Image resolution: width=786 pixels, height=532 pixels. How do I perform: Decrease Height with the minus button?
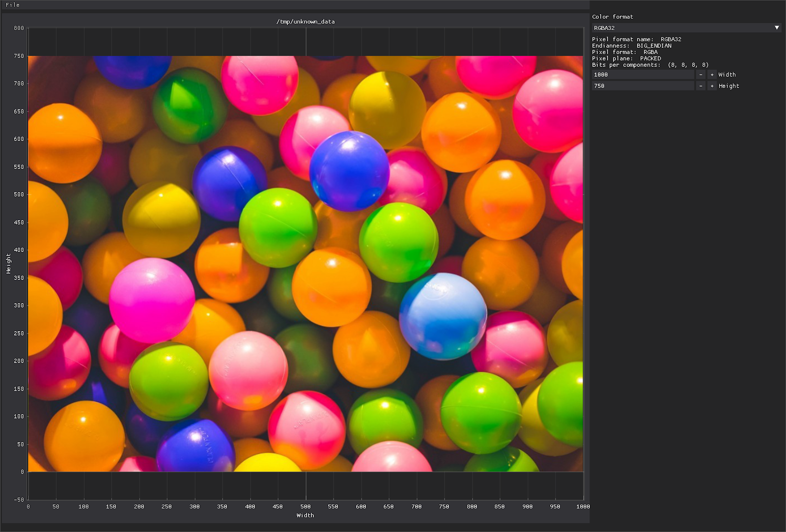701,86
